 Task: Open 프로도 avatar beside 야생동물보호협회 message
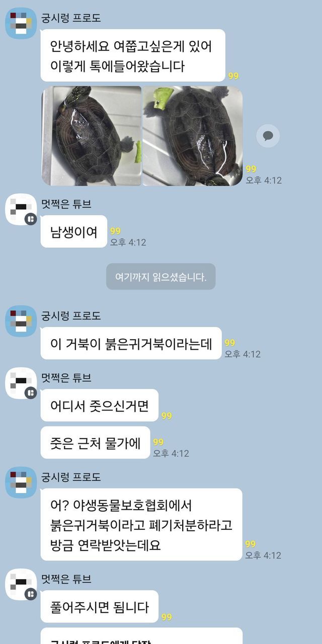[21, 482]
